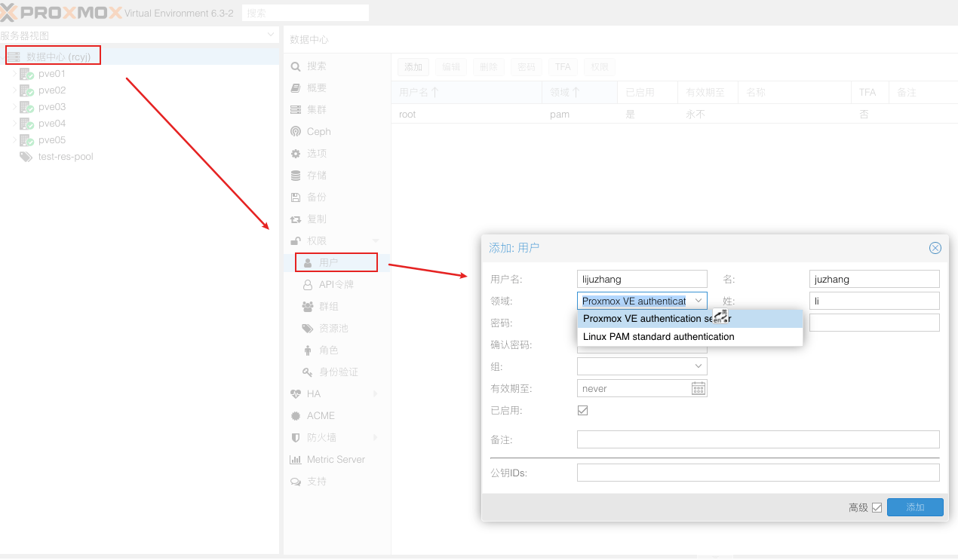Open the Ceph menu item
Image resolution: width=958 pixels, height=560 pixels.
coord(336,132)
